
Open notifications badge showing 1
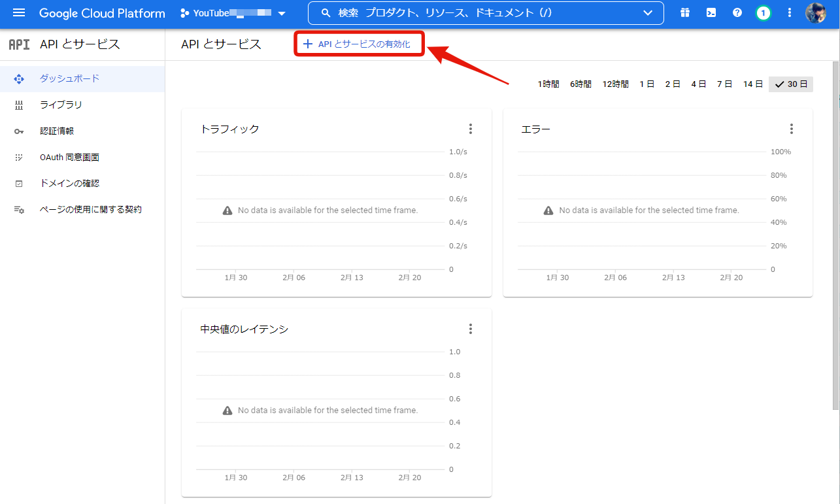[763, 13]
